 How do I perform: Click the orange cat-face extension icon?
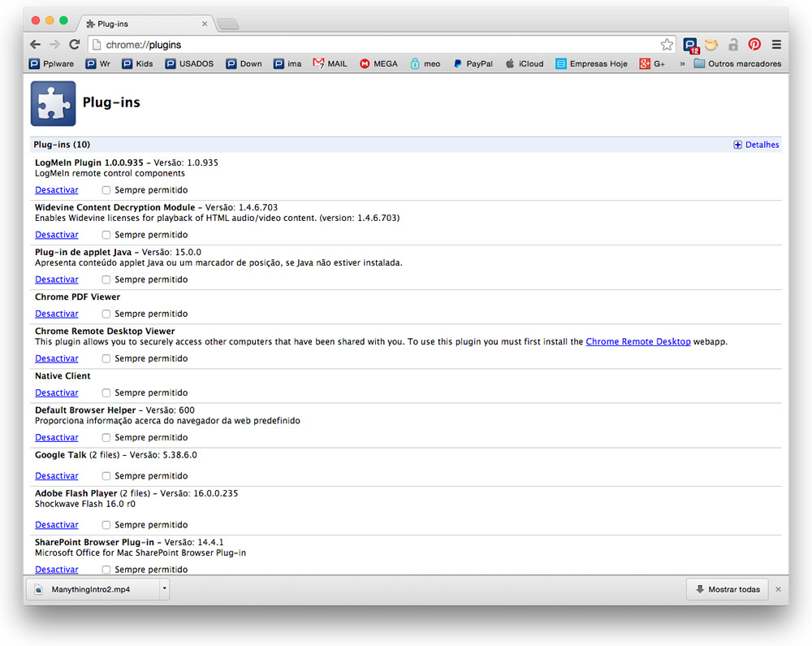coord(711,45)
